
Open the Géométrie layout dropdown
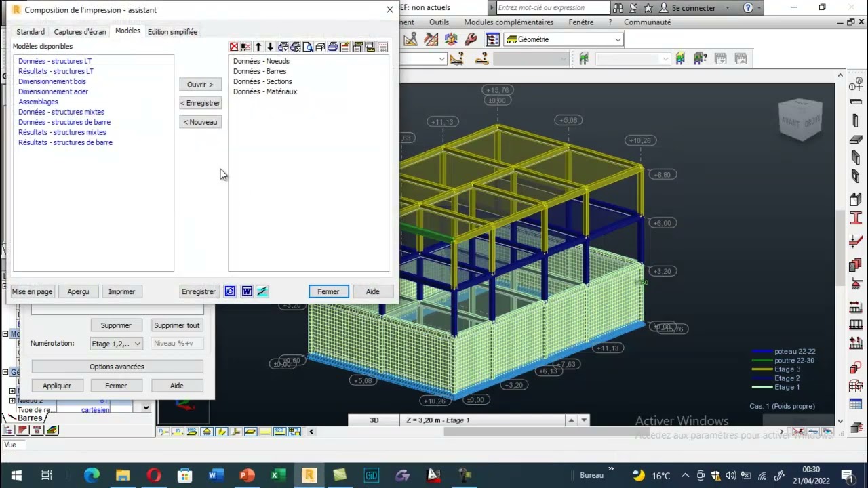pos(618,39)
